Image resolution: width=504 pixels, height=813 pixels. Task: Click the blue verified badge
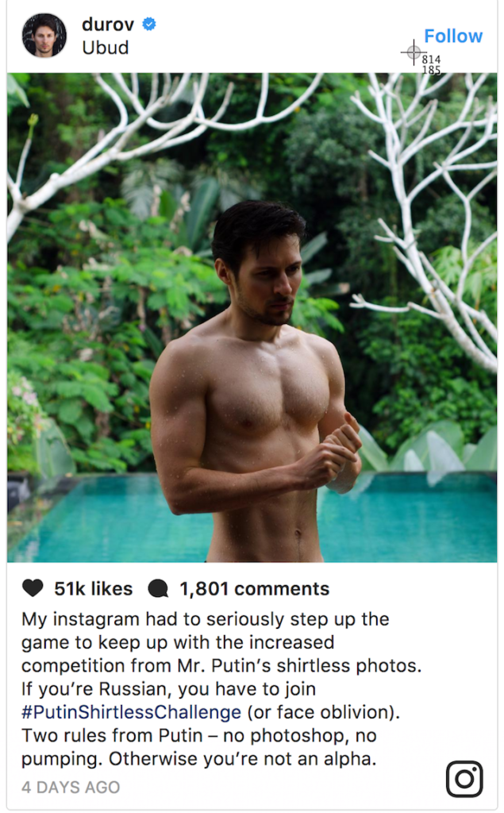pyautogui.click(x=148, y=25)
